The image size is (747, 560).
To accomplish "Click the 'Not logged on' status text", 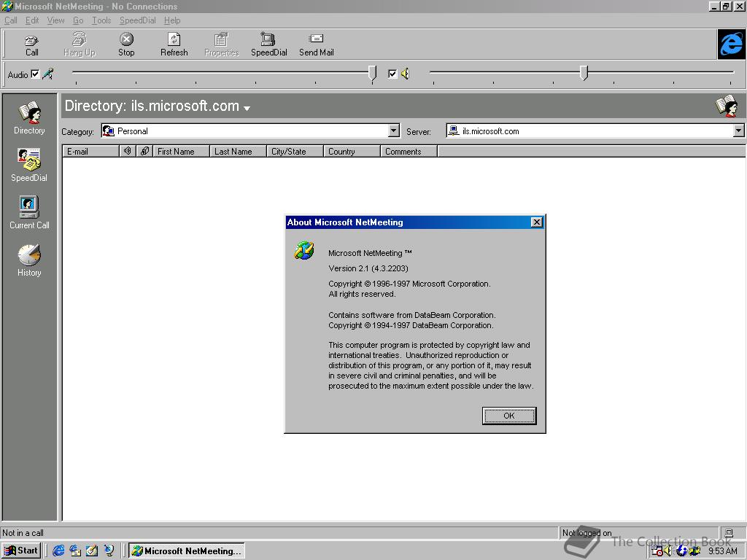I will tap(587, 533).
